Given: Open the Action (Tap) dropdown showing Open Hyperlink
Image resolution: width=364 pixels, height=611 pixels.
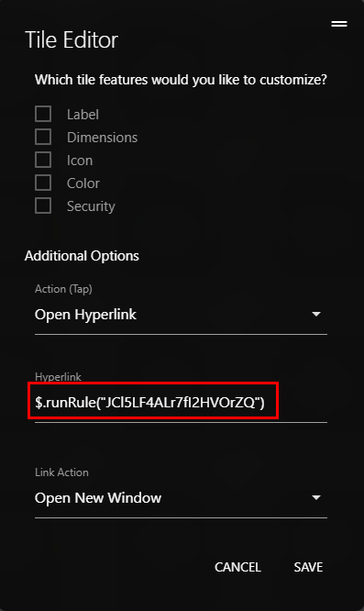Looking at the screenshot, I should [181, 315].
